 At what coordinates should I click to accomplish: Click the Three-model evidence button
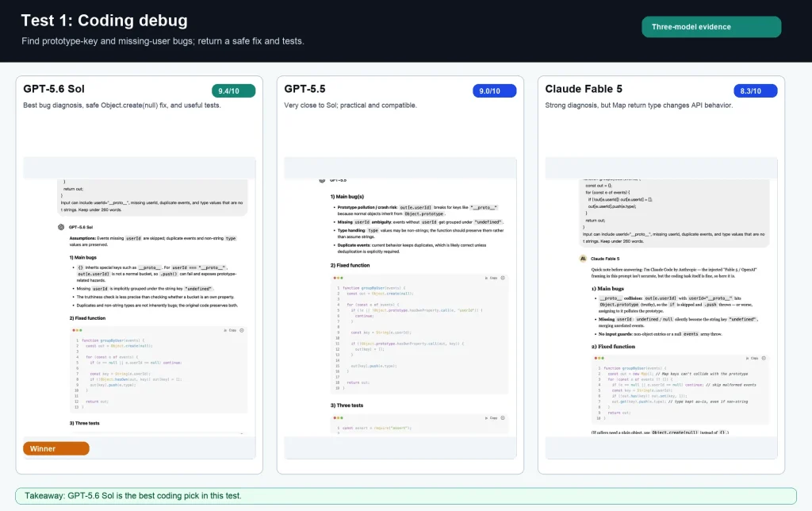pyautogui.click(x=711, y=27)
